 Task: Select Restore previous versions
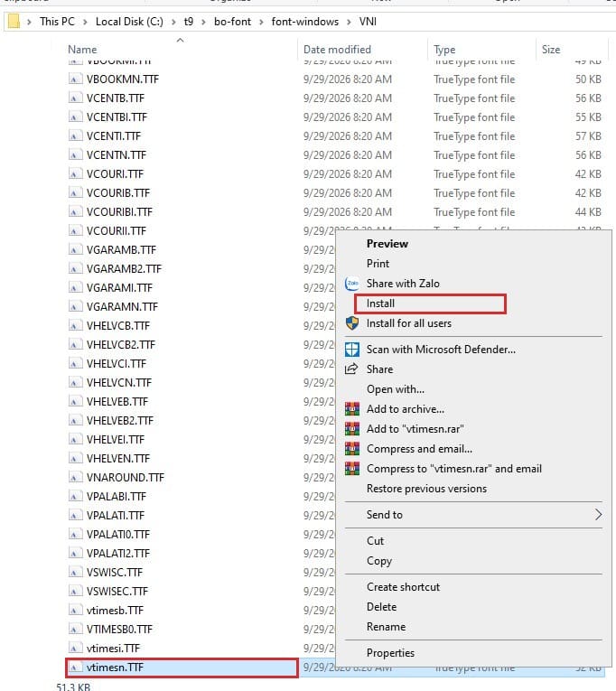(x=426, y=489)
